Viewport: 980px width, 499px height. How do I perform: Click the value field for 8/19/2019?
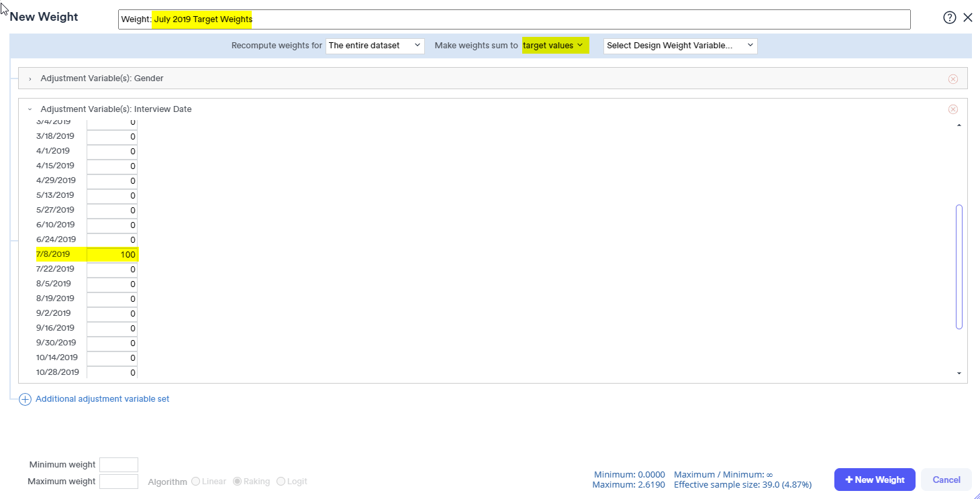click(112, 299)
